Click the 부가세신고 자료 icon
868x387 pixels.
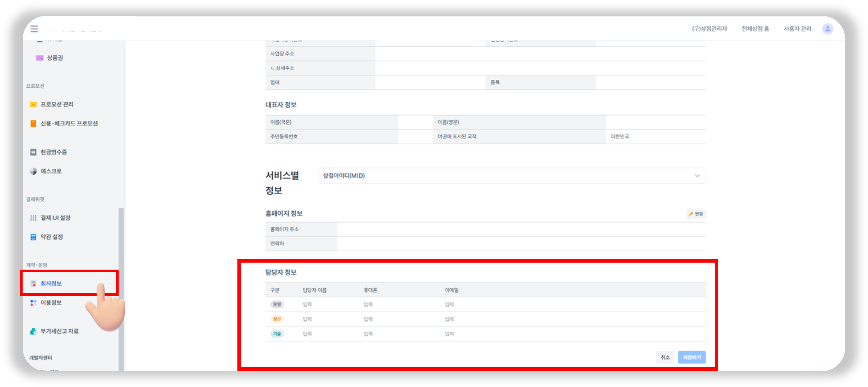tap(33, 331)
